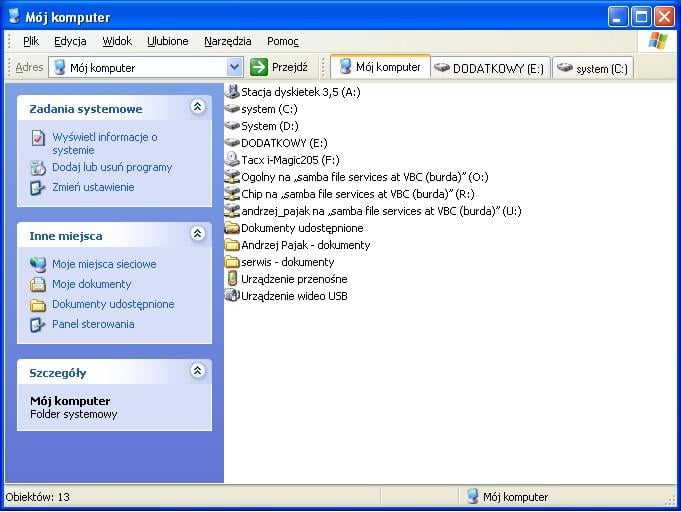Open the address bar dropdown arrow
Viewport: 681px width, 512px height.
(235, 67)
